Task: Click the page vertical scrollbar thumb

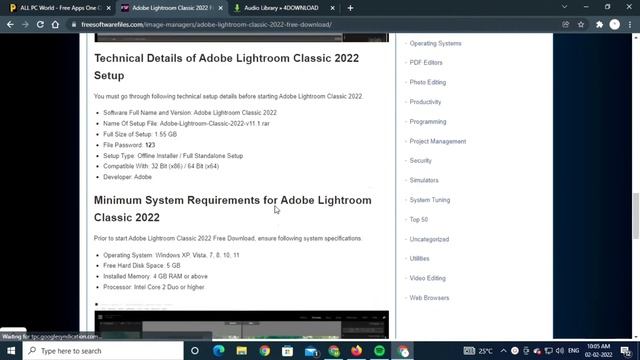Action: [636, 216]
